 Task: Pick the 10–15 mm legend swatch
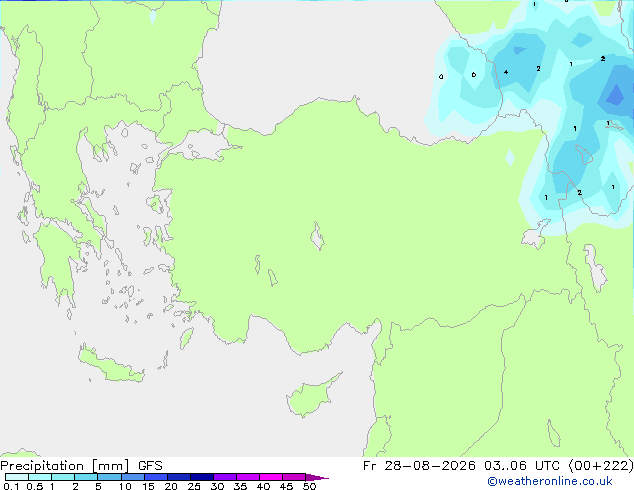tap(132, 477)
